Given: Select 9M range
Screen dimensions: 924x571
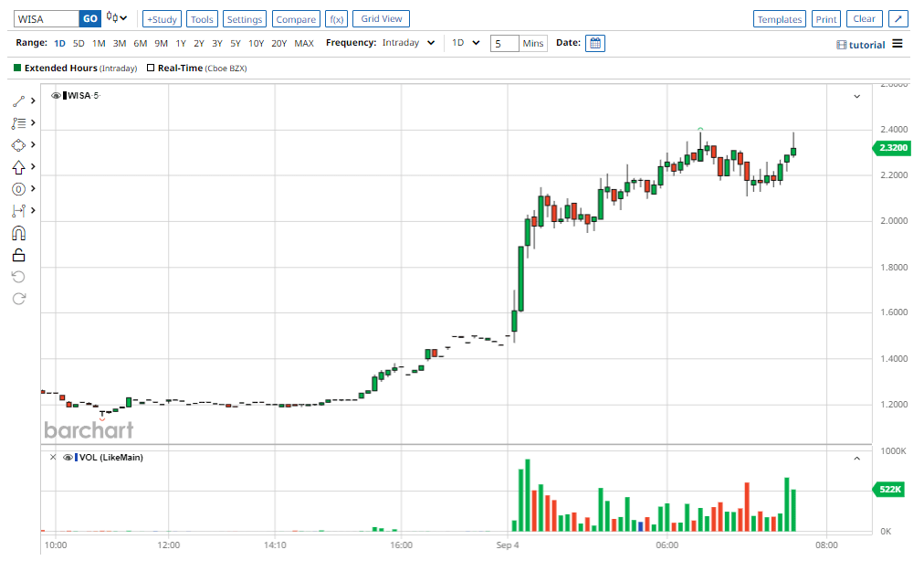Looking at the screenshot, I should tap(161, 44).
